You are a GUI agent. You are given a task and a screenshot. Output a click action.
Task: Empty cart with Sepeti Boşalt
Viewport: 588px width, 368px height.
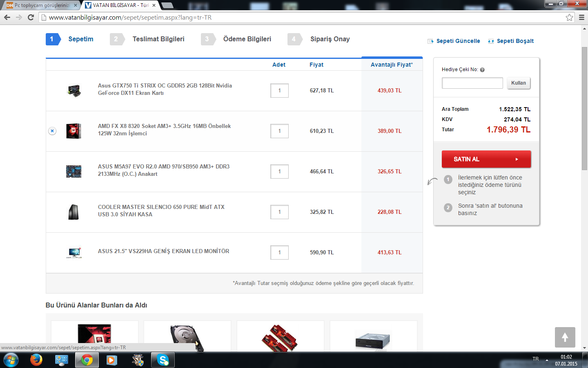pos(515,41)
